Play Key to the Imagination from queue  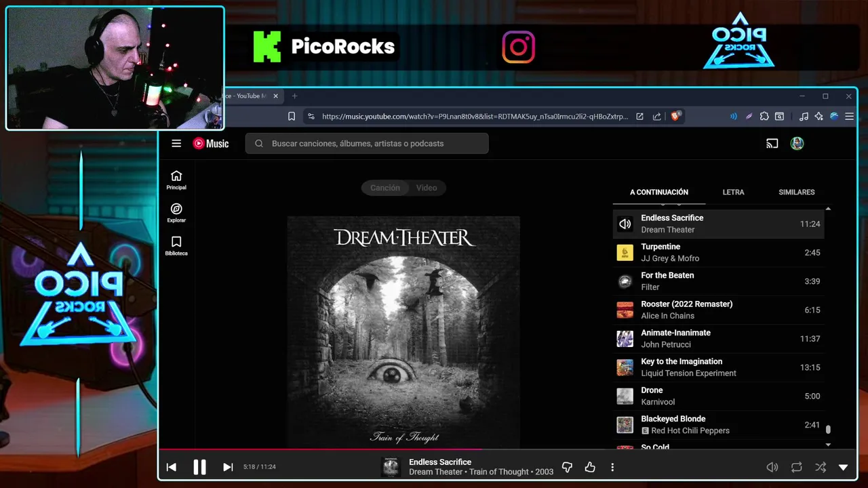[719, 367]
